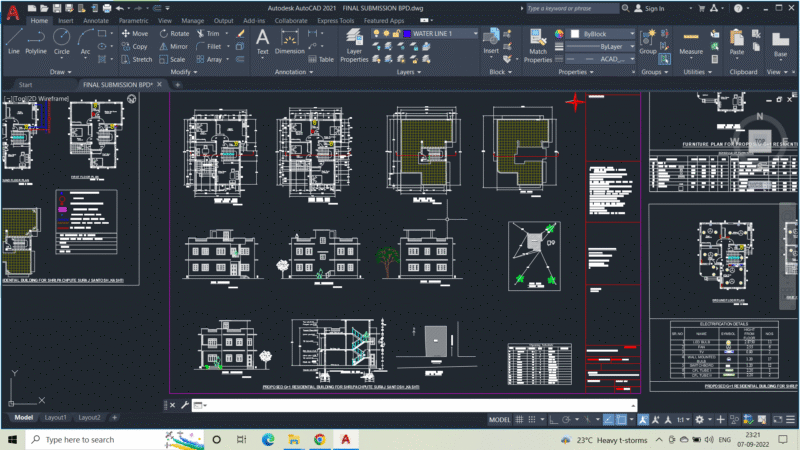Expand the Modify panel
Image resolution: width=800 pixels, height=450 pixels.
tap(184, 72)
